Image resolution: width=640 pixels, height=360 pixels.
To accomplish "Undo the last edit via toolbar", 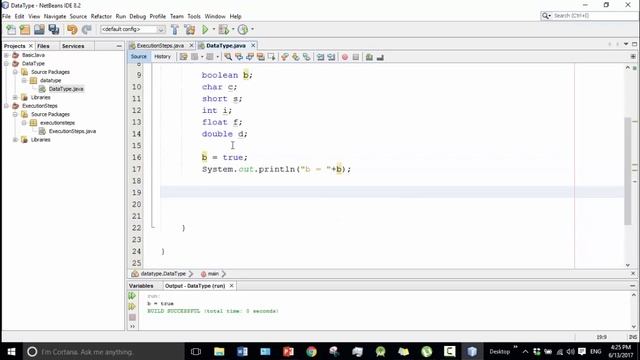I will coord(72,29).
